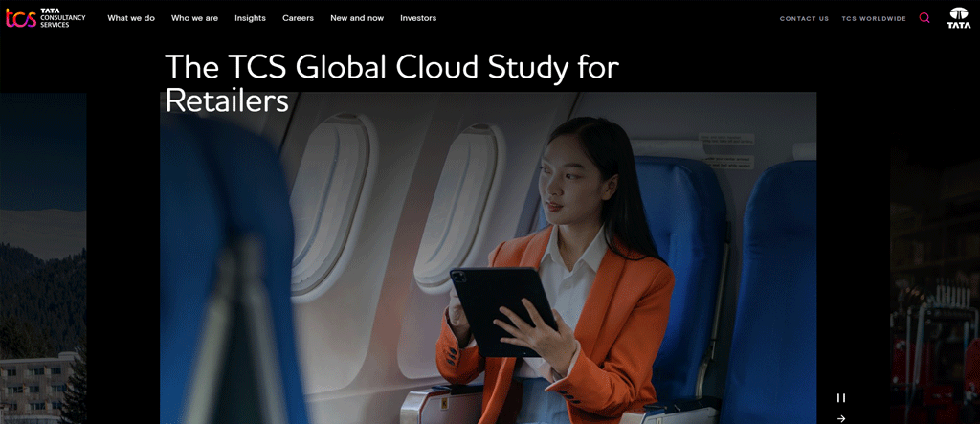The height and width of the screenshot is (424, 980).
Task: Open the Investors menu
Action: pyautogui.click(x=418, y=18)
